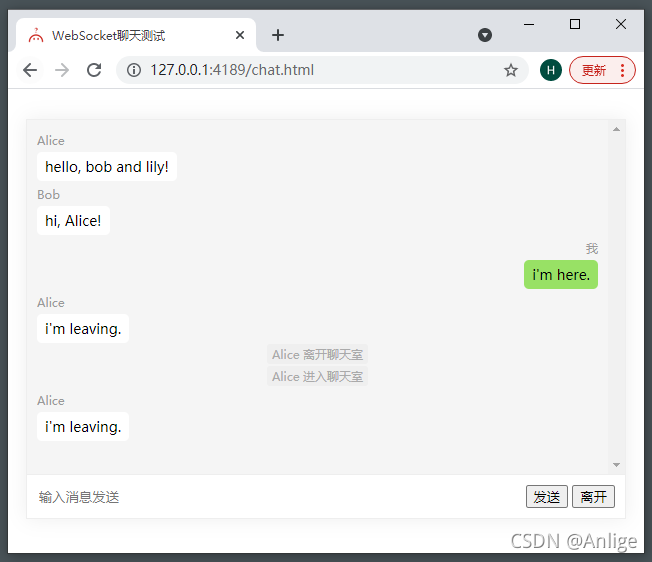652x562 pixels.
Task: Click the tab's favicon icon
Action: pyautogui.click(x=36, y=35)
